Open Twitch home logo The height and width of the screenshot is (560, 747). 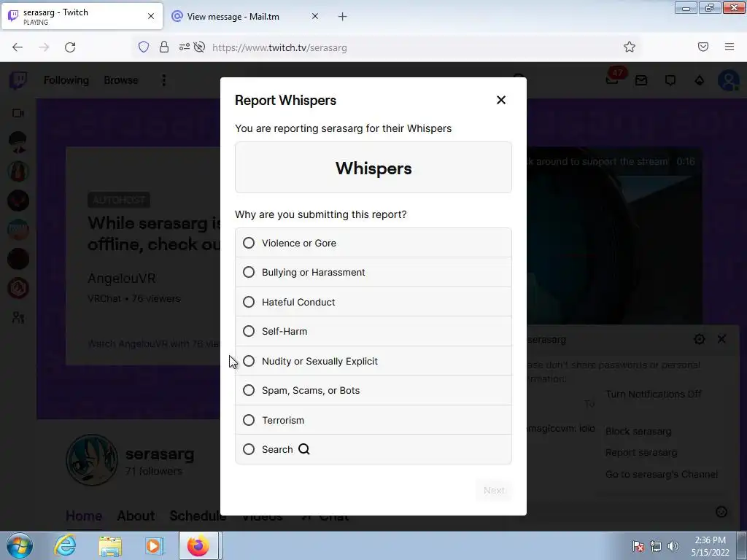click(x=18, y=80)
